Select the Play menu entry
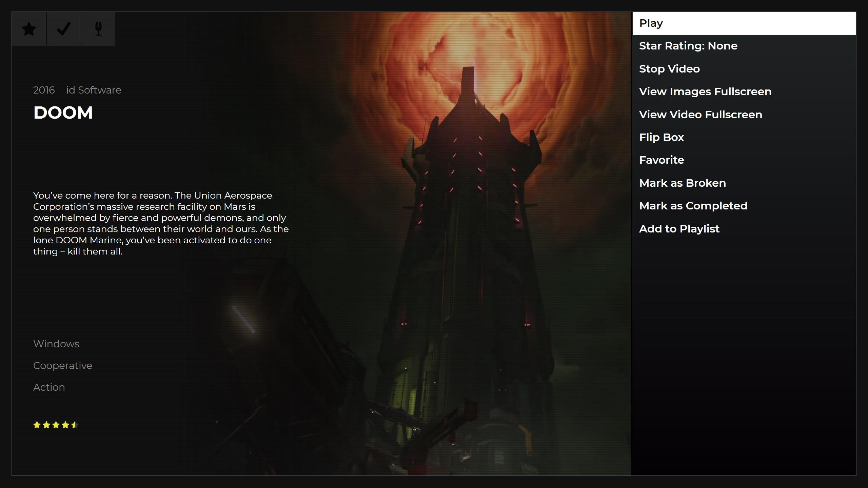Viewport: 868px width, 488px height. [x=744, y=23]
